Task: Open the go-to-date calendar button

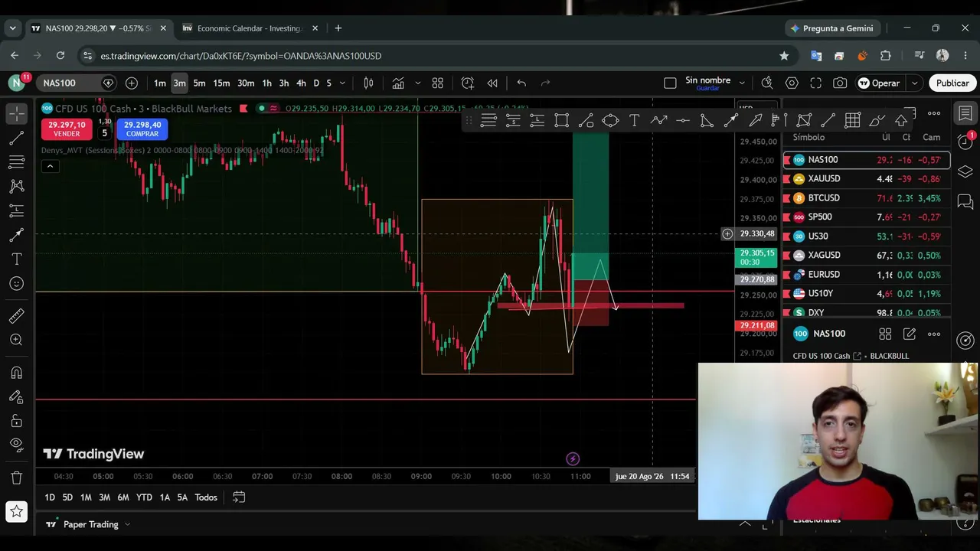Action: click(239, 497)
